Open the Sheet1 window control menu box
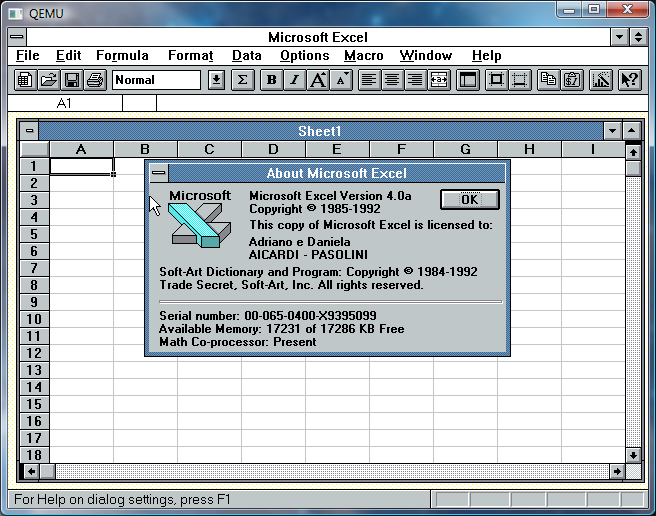 click(x=29, y=131)
